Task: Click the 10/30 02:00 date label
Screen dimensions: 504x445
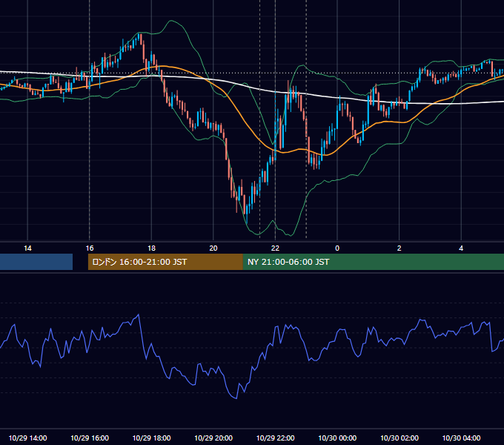Action: [399, 438]
